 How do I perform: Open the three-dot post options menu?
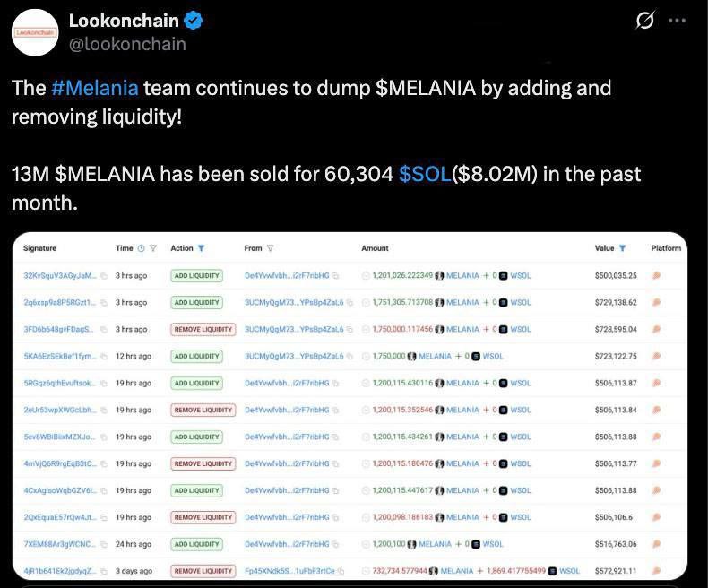(x=677, y=21)
